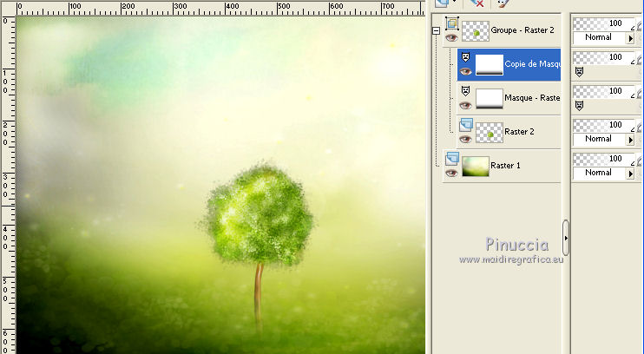Click the mask icon of Copie de Masque layer
The image size is (644, 354).
pyautogui.click(x=465, y=56)
